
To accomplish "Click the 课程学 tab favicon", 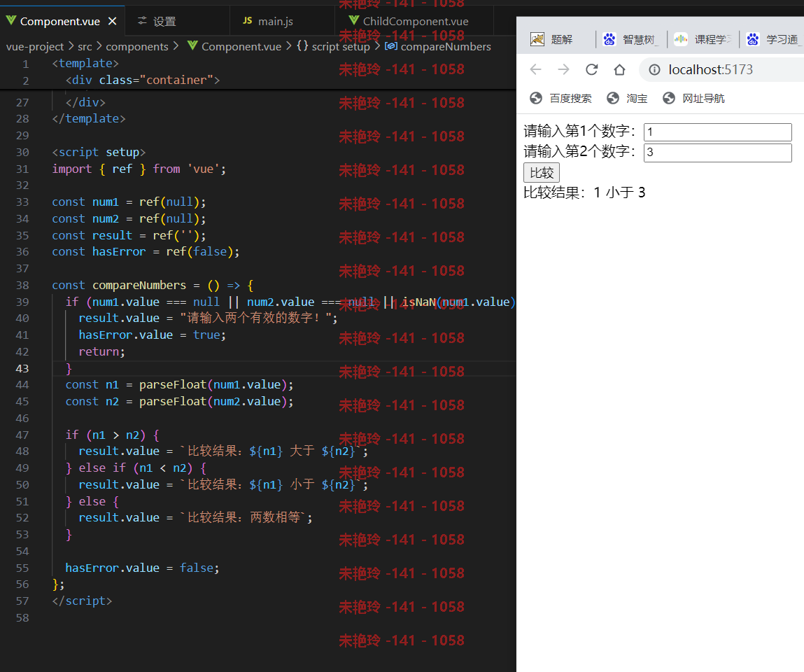I will [681, 39].
